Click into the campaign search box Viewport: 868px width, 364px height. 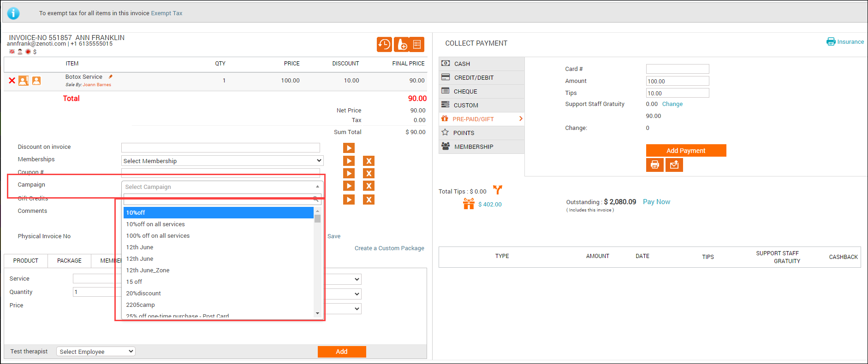(222, 200)
